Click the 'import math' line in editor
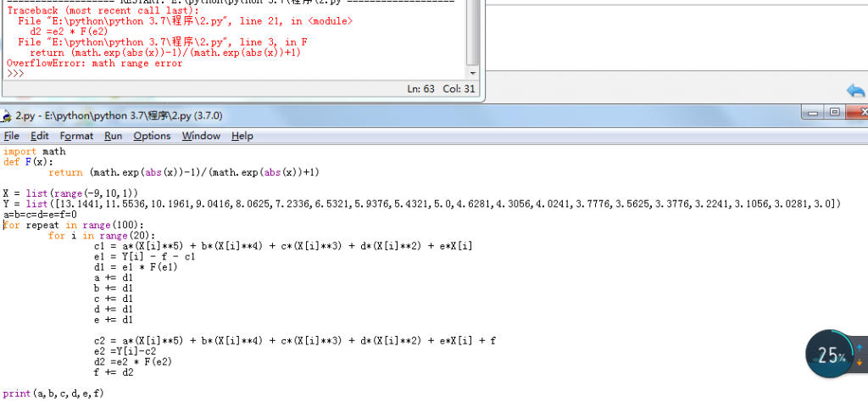The height and width of the screenshot is (408, 868). 34,152
